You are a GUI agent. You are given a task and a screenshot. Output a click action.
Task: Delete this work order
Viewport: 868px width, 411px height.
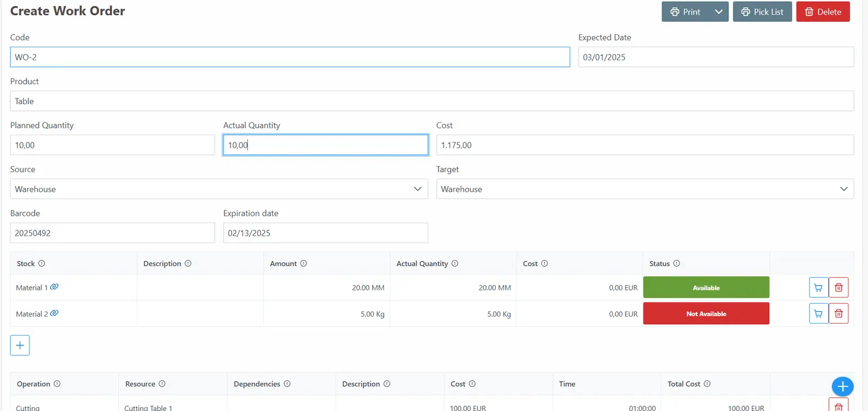tap(823, 12)
